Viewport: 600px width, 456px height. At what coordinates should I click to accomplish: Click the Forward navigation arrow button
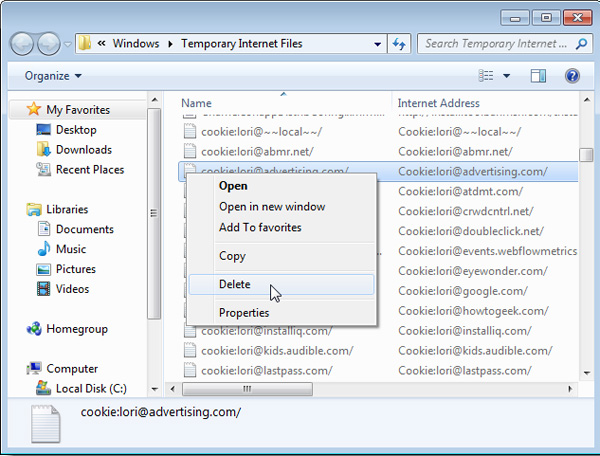(49, 44)
